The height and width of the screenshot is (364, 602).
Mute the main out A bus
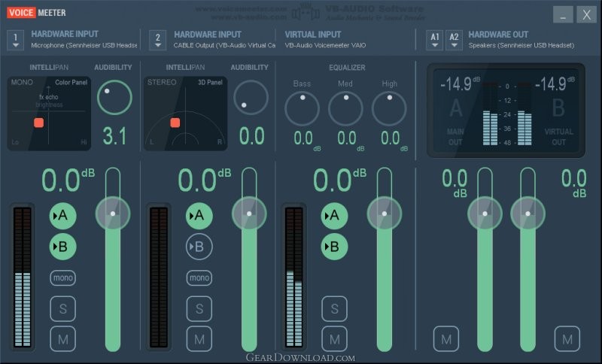coord(446,339)
